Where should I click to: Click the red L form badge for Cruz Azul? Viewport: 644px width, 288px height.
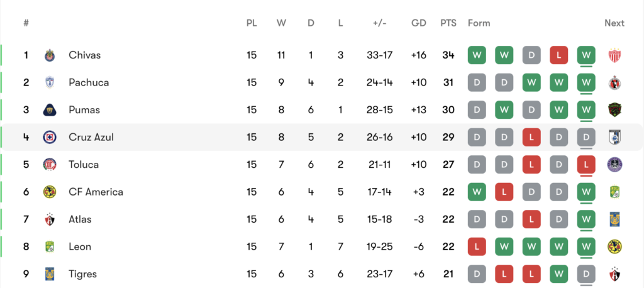coord(531,137)
